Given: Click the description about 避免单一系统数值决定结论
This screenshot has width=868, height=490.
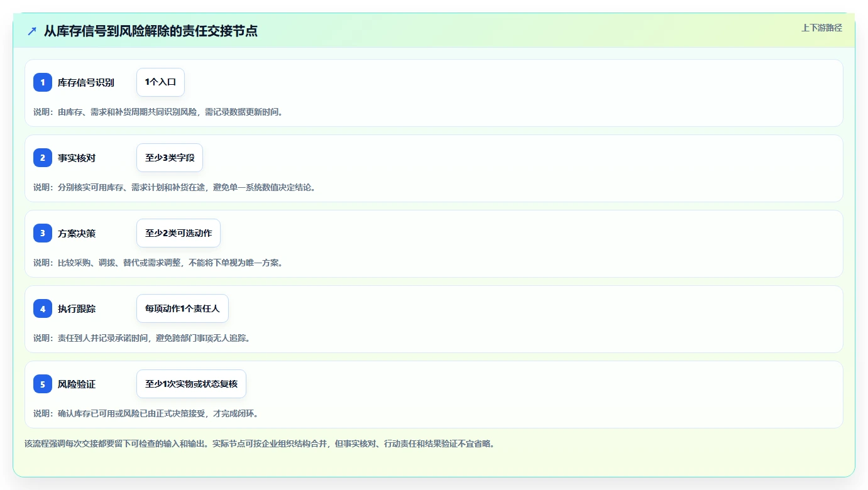Looking at the screenshot, I should pyautogui.click(x=175, y=187).
